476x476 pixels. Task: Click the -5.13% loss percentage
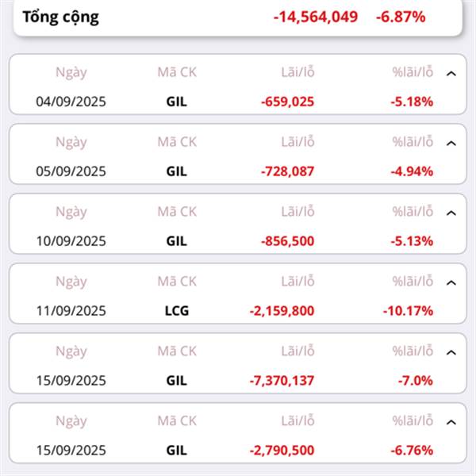pyautogui.click(x=412, y=240)
